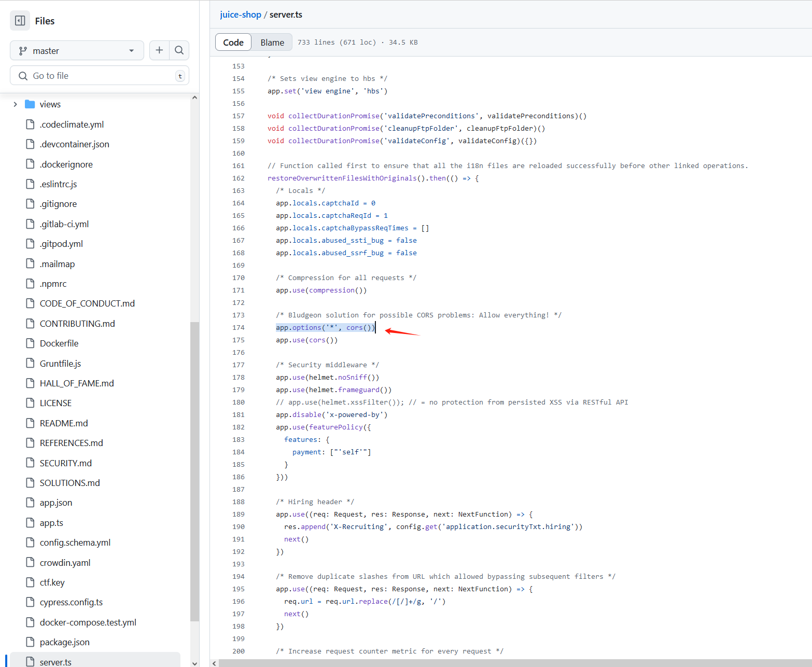The height and width of the screenshot is (667, 812).
Task: Click the file tree vertical scrollbar thumb
Action: [194, 471]
